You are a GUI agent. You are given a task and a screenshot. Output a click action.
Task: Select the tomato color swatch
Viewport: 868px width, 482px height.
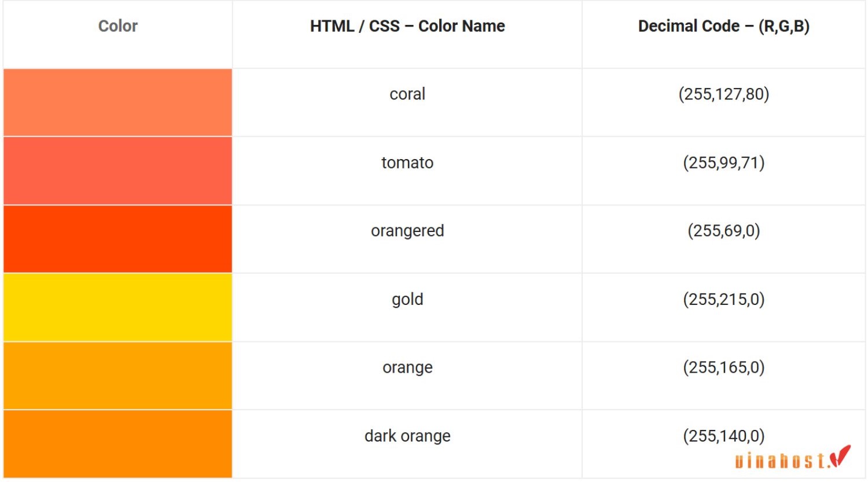(x=117, y=171)
